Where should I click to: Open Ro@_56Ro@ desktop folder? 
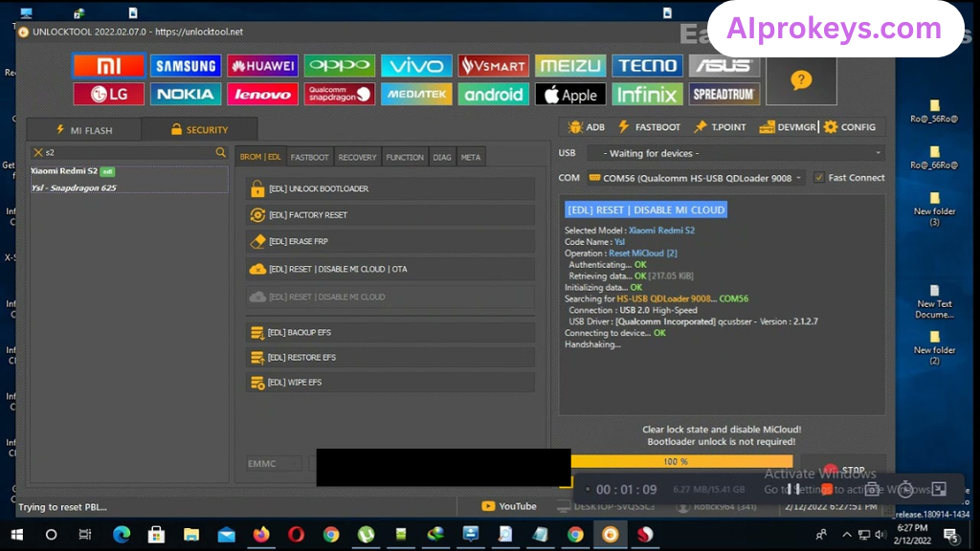tap(934, 111)
